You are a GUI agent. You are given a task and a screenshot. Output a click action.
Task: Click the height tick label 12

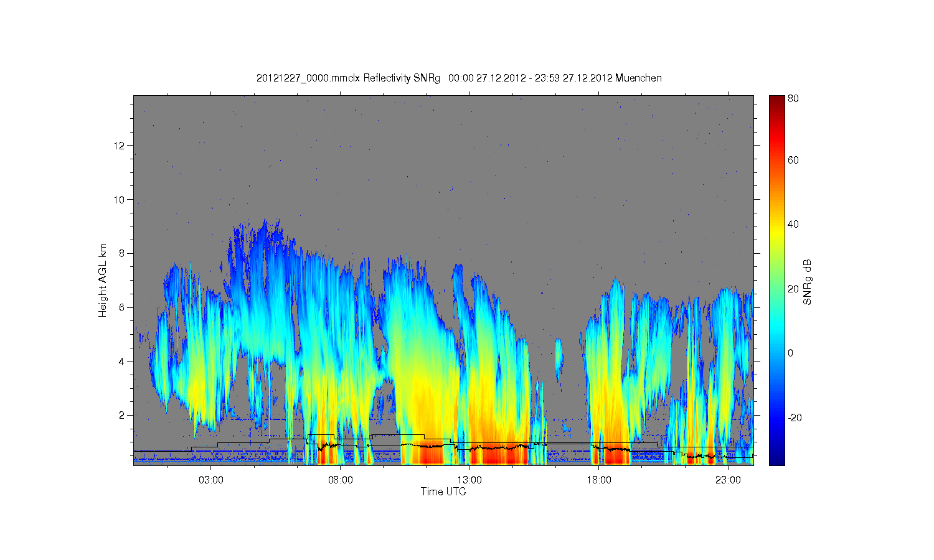pyautogui.click(x=120, y=146)
